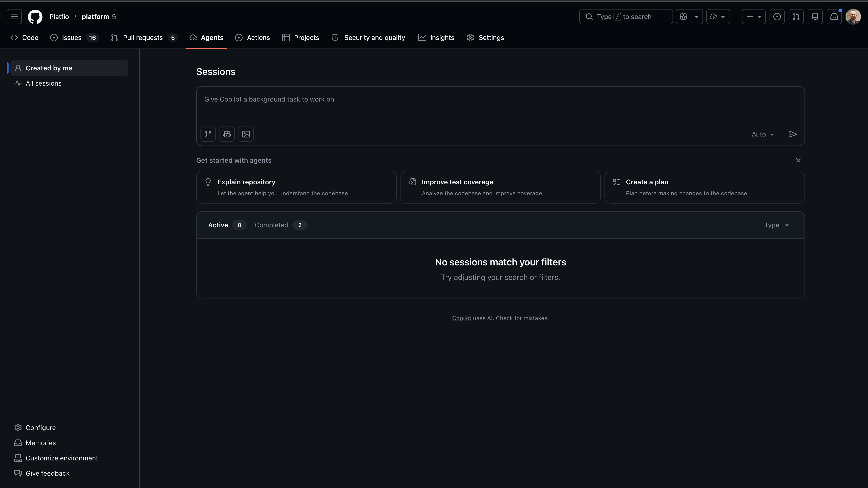This screenshot has height=488, width=868.
Task: Select All sessions in sidebar
Action: click(x=69, y=83)
